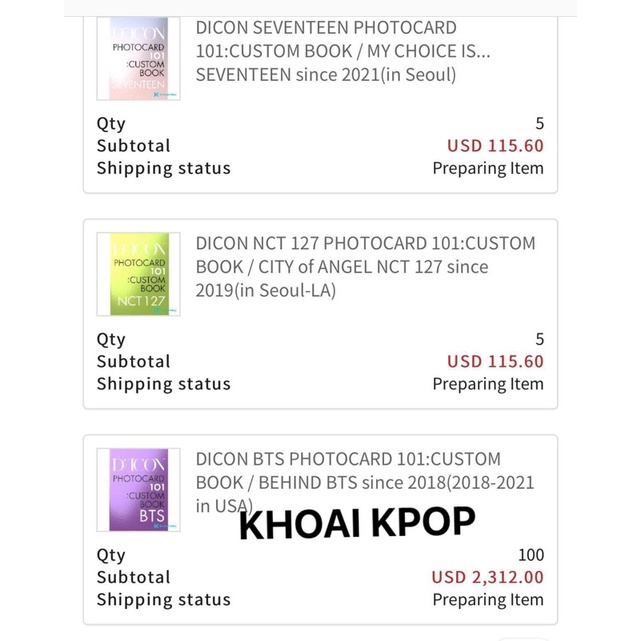641x641 pixels.
Task: Click the NCT 127 order's Preparing Item status
Action: pyautogui.click(x=487, y=384)
